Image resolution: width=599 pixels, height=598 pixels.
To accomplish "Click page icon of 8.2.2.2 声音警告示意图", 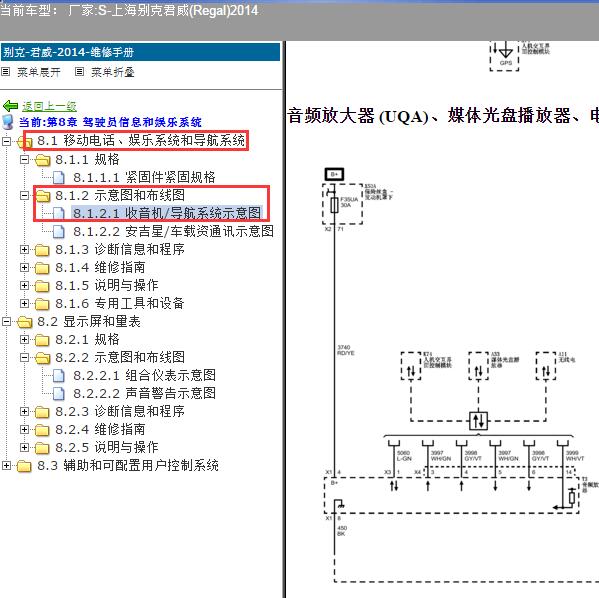I will tap(59, 394).
